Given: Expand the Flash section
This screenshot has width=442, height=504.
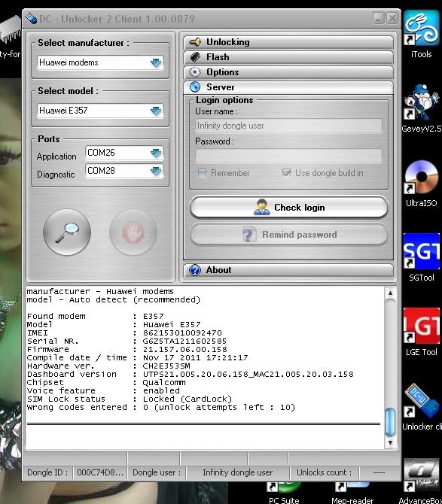Looking at the screenshot, I should tap(288, 57).
